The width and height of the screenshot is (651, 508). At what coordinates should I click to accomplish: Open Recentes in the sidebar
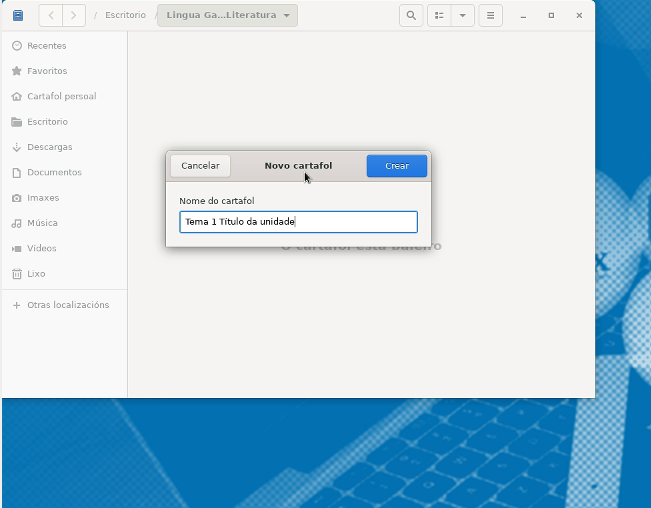click(46, 46)
